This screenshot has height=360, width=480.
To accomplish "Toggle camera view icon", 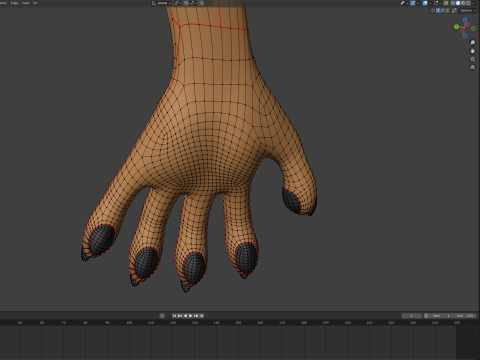I will (x=472, y=59).
